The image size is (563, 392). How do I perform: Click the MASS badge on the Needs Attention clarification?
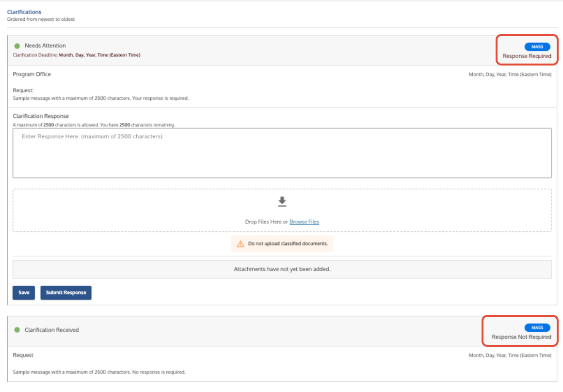(x=537, y=47)
